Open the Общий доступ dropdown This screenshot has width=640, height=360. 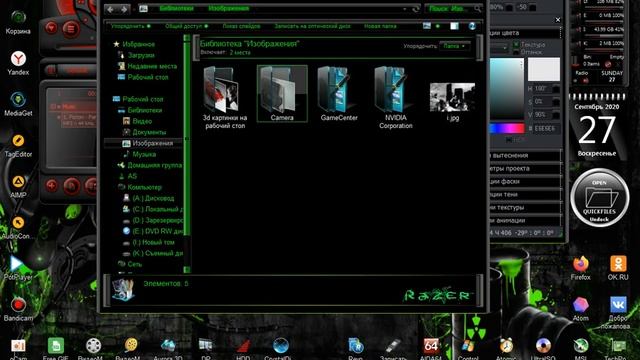pyautogui.click(x=187, y=26)
